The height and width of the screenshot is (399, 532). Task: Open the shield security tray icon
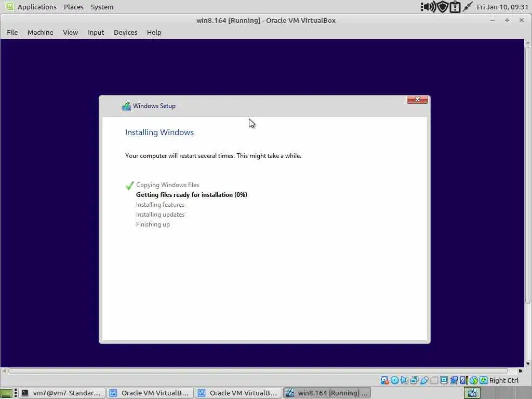(443, 7)
